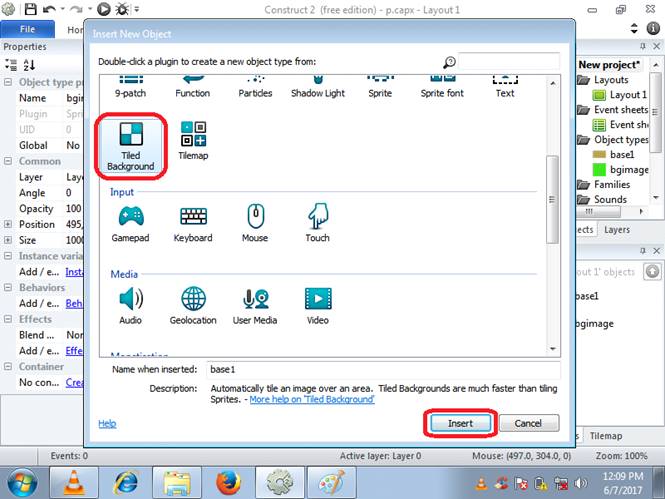The width and height of the screenshot is (665, 499).
Task: Open the Event sheets folder
Action: 612,110
